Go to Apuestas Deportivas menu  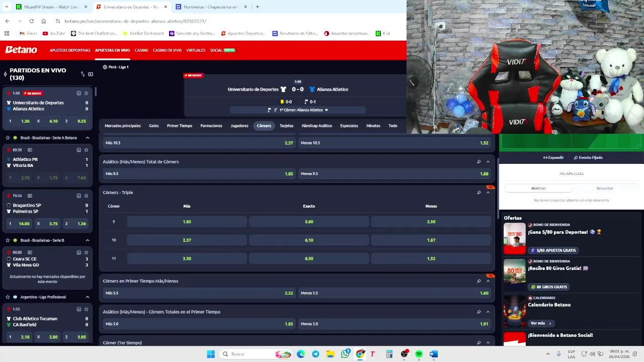click(x=70, y=50)
